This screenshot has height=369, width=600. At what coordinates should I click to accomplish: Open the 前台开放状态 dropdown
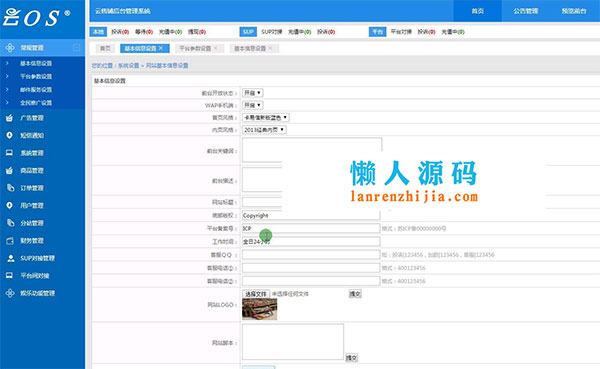pyautogui.click(x=253, y=93)
